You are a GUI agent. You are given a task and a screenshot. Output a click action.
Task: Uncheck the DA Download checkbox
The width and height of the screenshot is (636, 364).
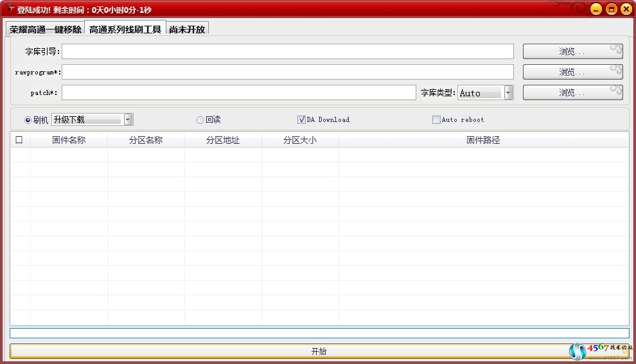pos(301,119)
